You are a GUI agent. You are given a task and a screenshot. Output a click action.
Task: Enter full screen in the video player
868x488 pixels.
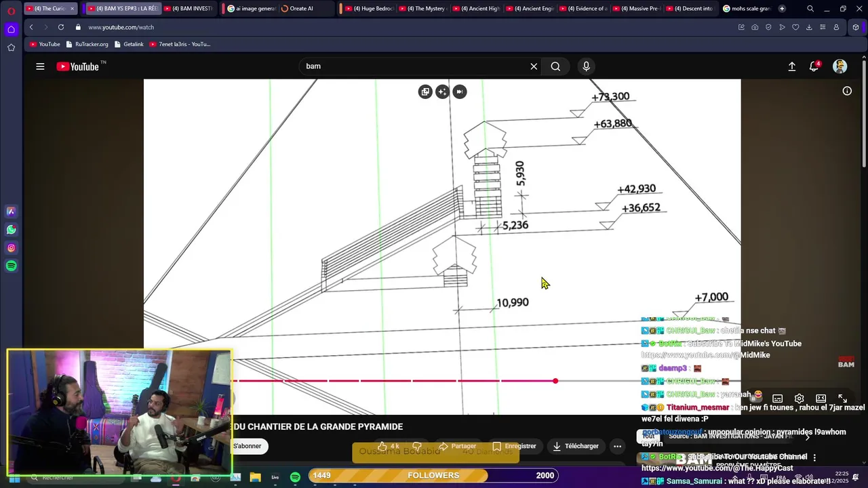842,399
